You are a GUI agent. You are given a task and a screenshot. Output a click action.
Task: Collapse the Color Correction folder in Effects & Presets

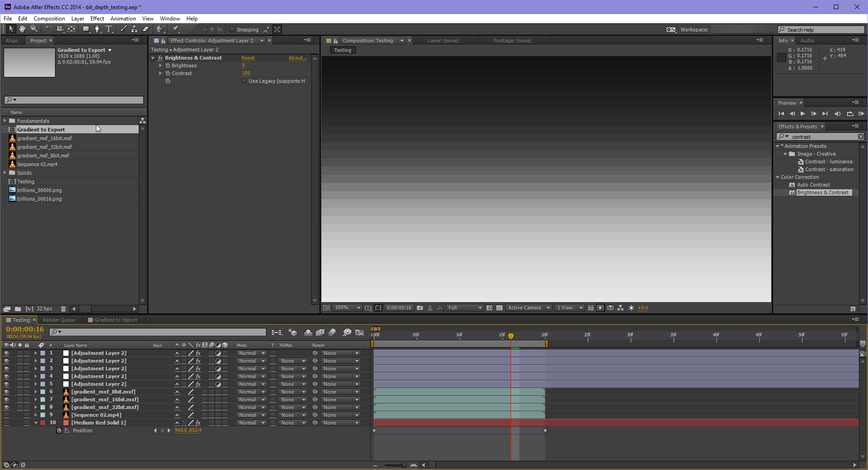pos(778,177)
